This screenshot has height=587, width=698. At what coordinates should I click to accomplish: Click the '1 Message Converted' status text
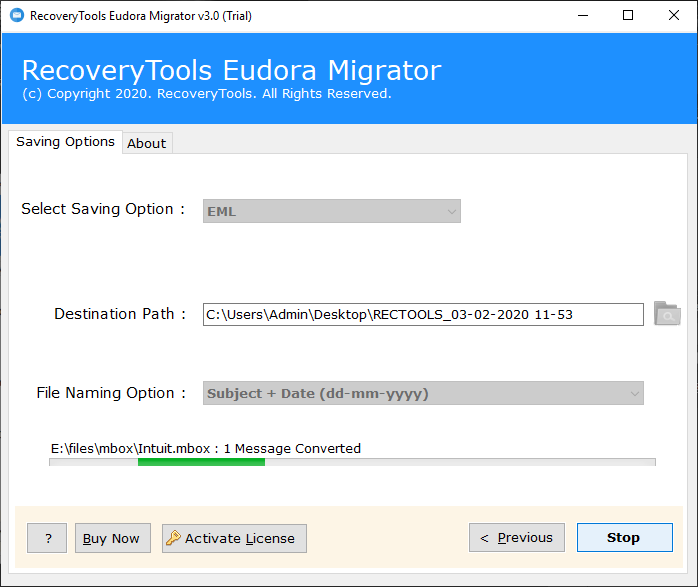pos(292,449)
